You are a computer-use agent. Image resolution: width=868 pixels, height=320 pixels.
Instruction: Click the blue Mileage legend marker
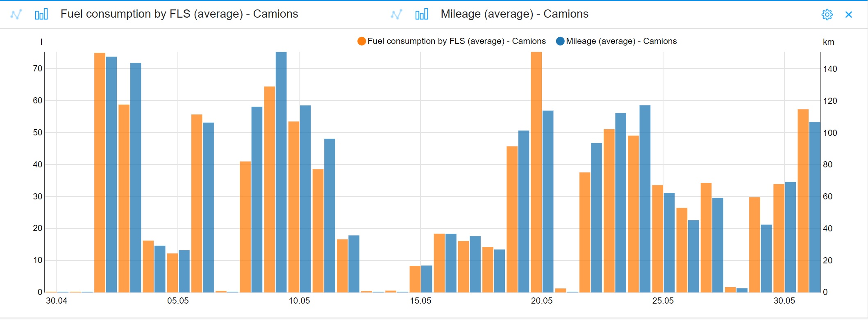(x=560, y=41)
